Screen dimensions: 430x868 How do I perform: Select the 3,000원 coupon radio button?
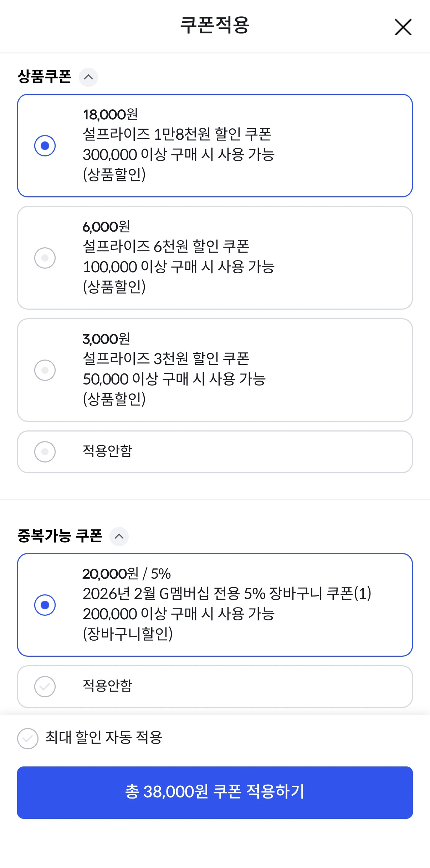pos(45,370)
